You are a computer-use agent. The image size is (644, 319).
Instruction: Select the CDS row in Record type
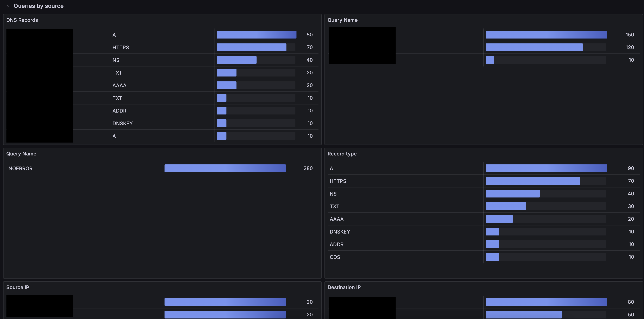[x=335, y=257]
